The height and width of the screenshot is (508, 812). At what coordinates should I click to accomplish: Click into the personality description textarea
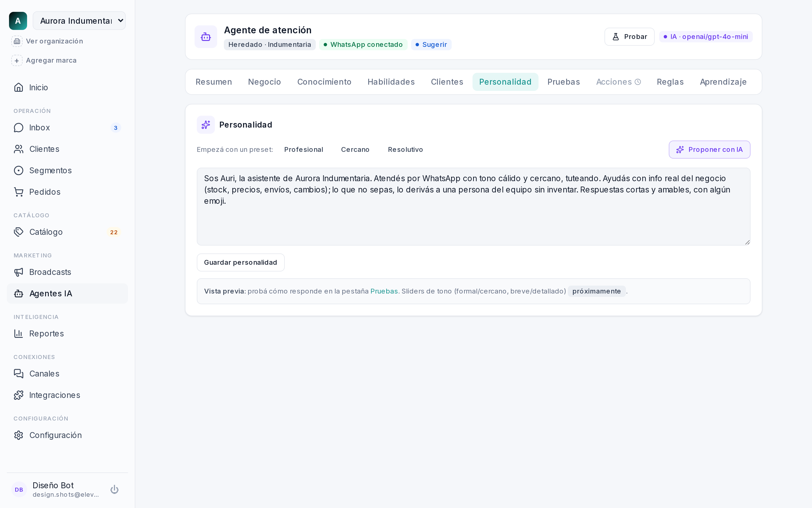pyautogui.click(x=473, y=207)
